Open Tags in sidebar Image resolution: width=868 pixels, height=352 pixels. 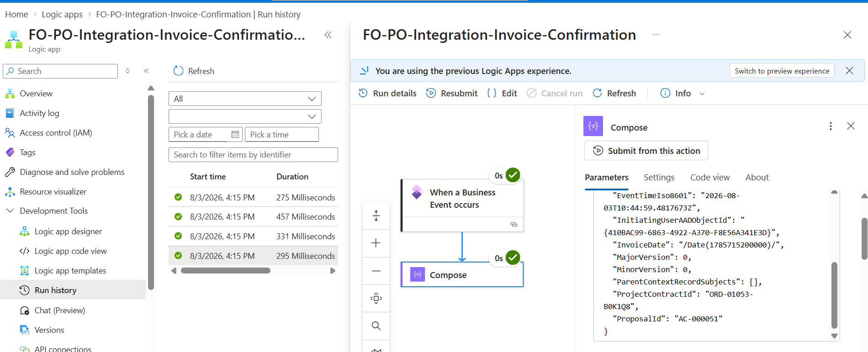point(27,152)
